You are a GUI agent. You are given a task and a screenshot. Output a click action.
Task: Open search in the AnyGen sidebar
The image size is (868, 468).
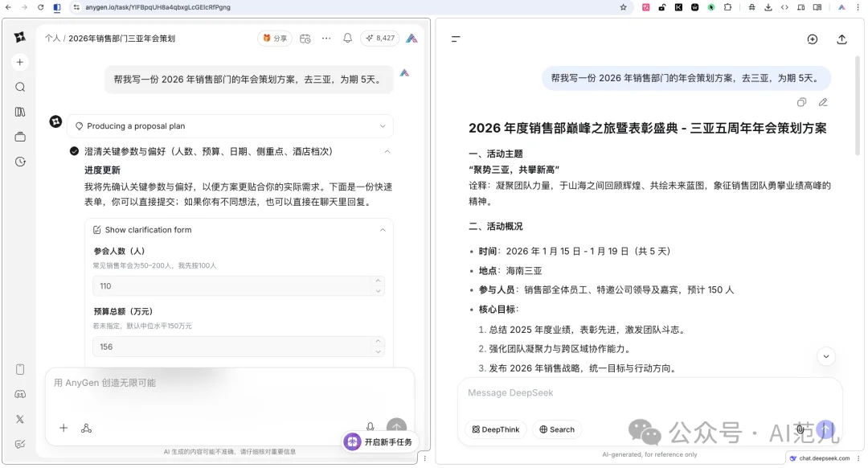click(x=19, y=87)
